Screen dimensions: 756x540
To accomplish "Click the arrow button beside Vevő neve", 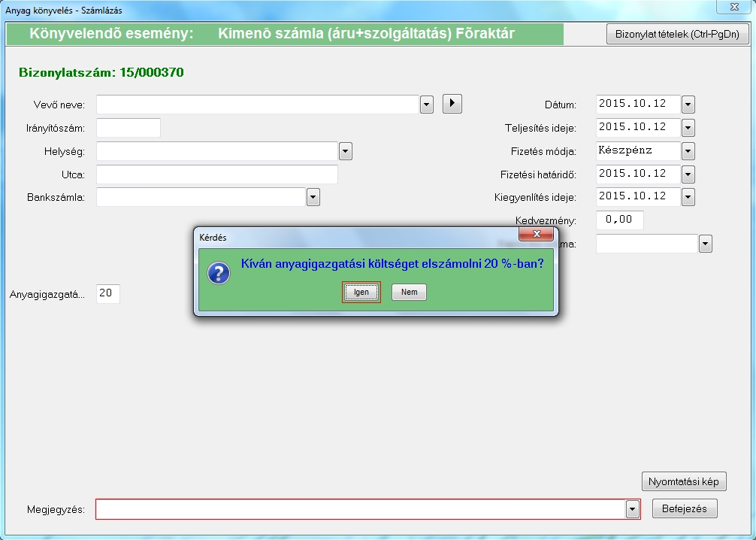I will [452, 104].
